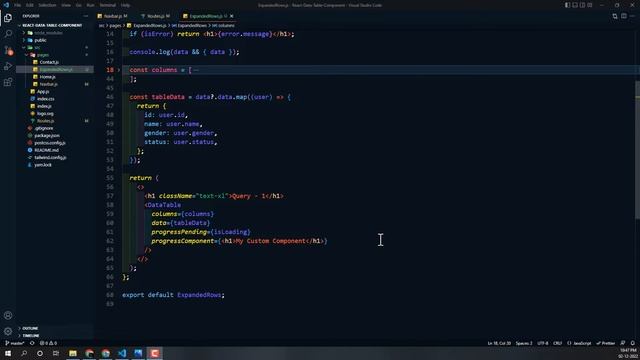The image size is (640, 360).
Task: Open the File menu
Action: click(x=18, y=5)
